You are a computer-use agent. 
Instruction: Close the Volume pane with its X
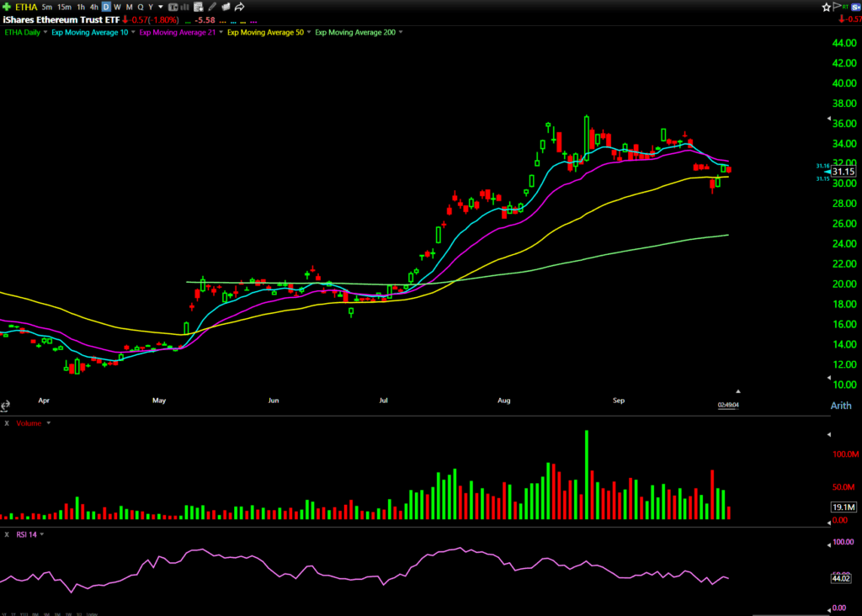pyautogui.click(x=6, y=423)
